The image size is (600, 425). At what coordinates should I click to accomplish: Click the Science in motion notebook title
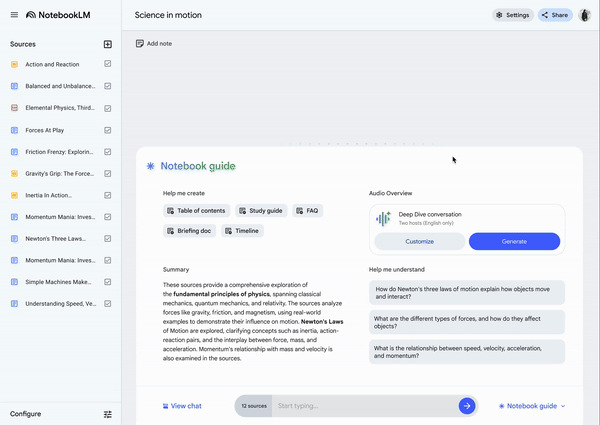click(168, 15)
